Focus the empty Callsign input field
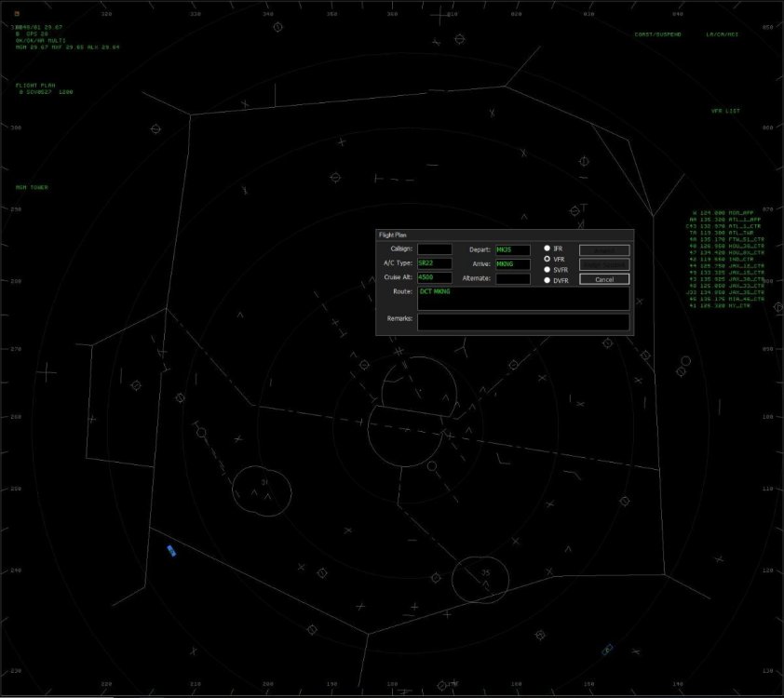Viewport: 784px width, 698px height. point(434,249)
